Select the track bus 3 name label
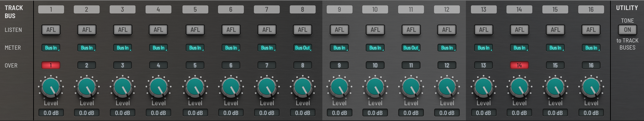Viewport: 644px width, 121px height. coord(122,9)
